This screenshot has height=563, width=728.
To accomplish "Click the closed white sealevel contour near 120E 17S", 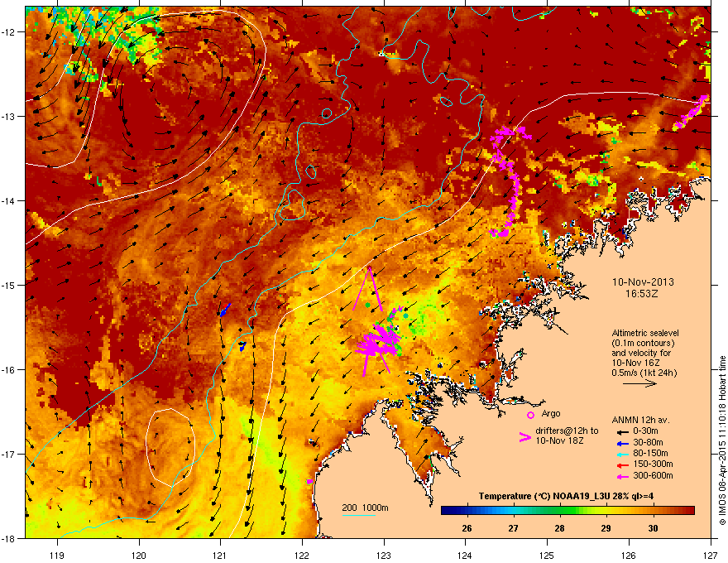I will pyautogui.click(x=170, y=447).
